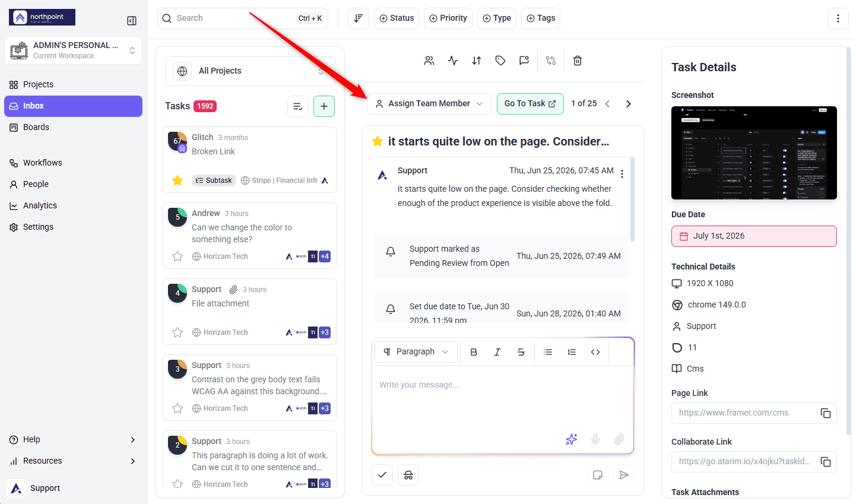Toggle strikethrough formatting in editor
Image resolution: width=853 pixels, height=504 pixels.
coord(521,352)
